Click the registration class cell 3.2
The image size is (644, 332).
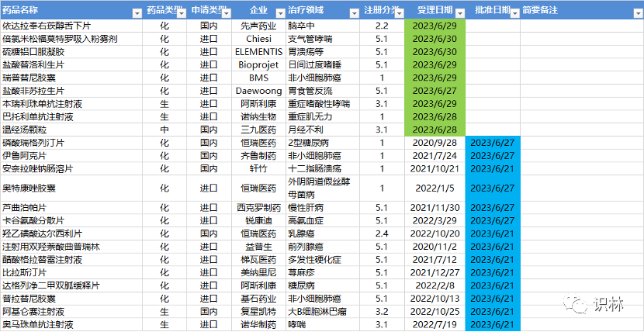click(382, 312)
